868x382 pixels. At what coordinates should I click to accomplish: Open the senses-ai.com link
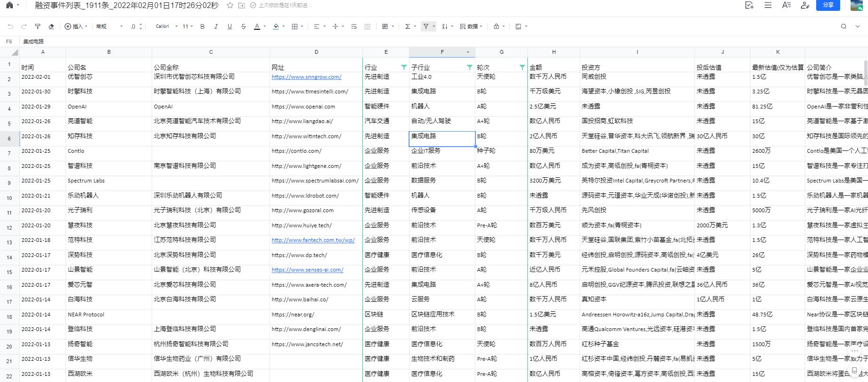point(307,270)
